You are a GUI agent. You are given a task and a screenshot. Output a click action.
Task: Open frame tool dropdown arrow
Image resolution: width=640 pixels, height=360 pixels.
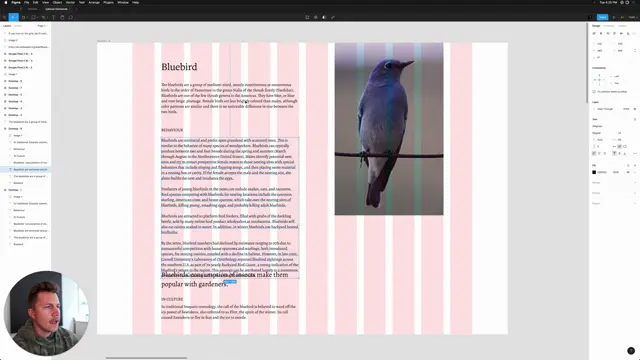click(27, 18)
